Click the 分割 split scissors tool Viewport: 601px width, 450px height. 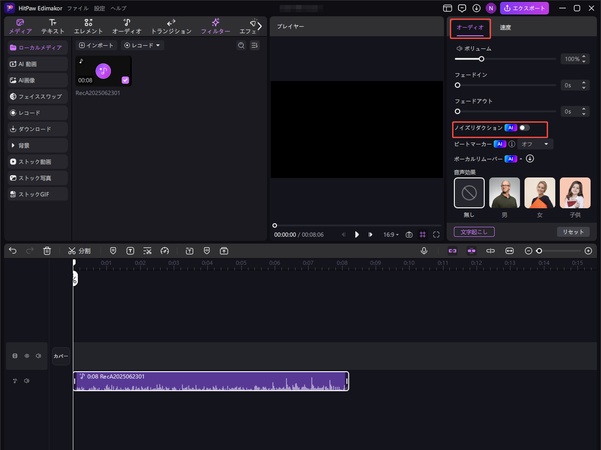(x=79, y=251)
